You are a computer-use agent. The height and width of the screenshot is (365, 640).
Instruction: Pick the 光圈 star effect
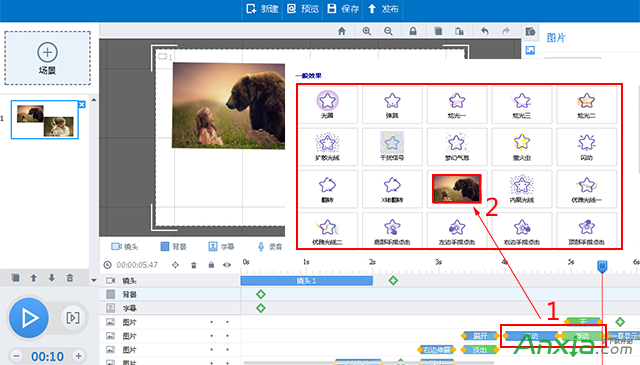pyautogui.click(x=327, y=105)
